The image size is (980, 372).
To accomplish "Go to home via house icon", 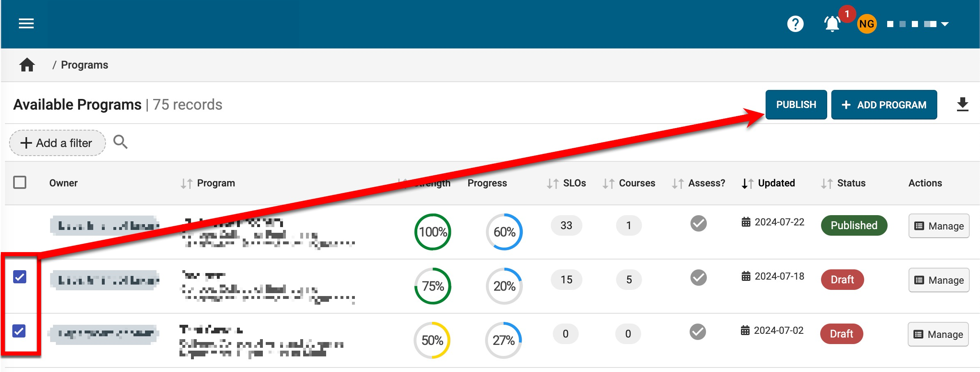I will [27, 65].
